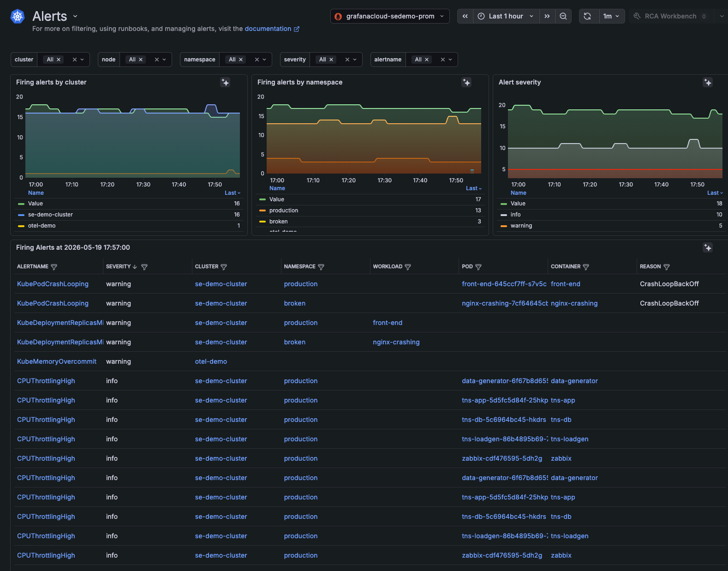Refresh the dashboard
This screenshot has width=728, height=571.
(587, 16)
